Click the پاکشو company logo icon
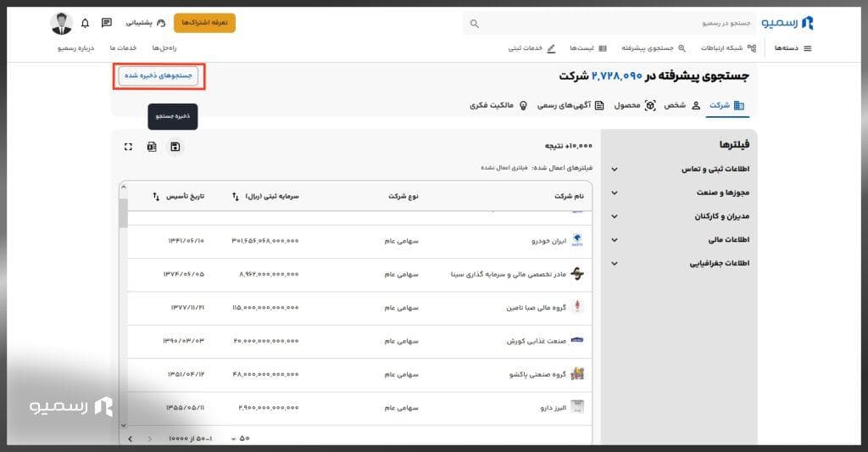 (577, 374)
